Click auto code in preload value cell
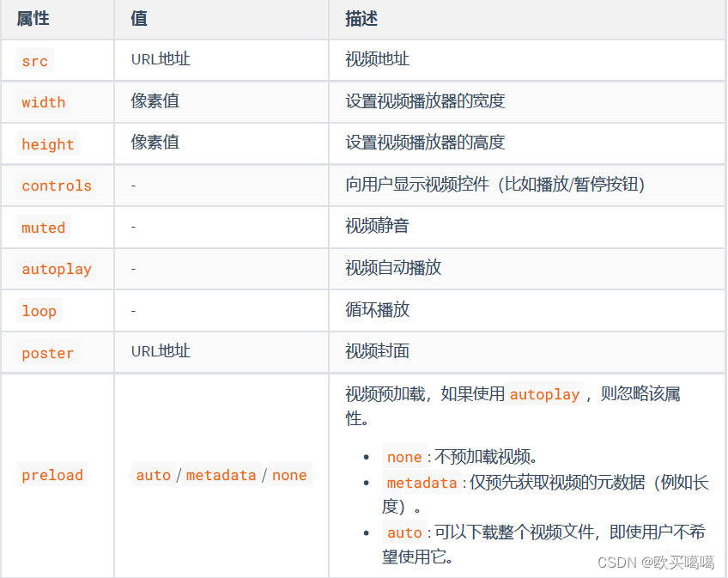This screenshot has height=578, width=728. click(x=154, y=475)
